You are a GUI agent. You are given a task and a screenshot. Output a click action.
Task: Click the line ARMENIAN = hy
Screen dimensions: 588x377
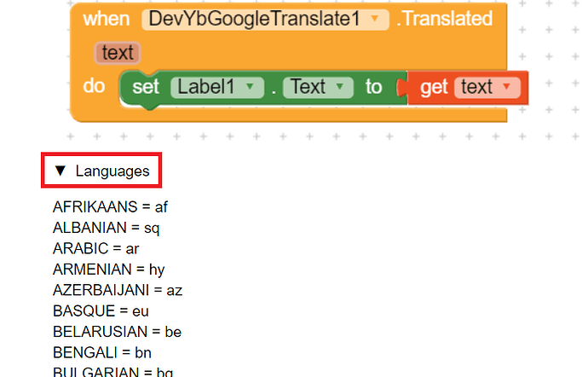point(109,270)
